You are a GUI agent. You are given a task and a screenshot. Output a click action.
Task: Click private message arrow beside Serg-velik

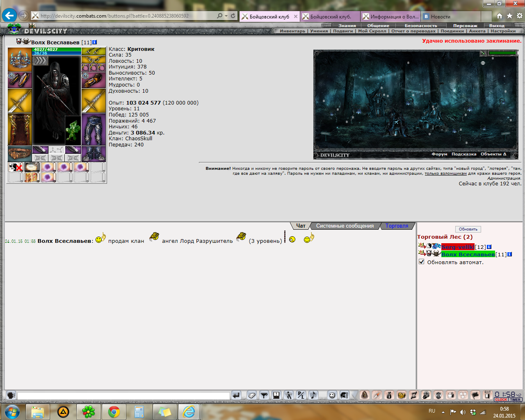422,246
